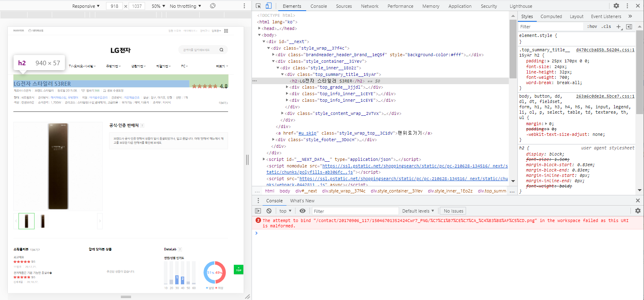Expand the style_content_wrap div node

[x=283, y=113]
